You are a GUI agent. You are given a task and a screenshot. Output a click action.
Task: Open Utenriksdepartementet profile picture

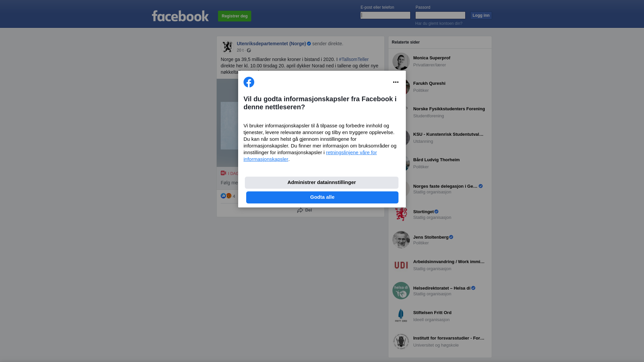pyautogui.click(x=227, y=47)
